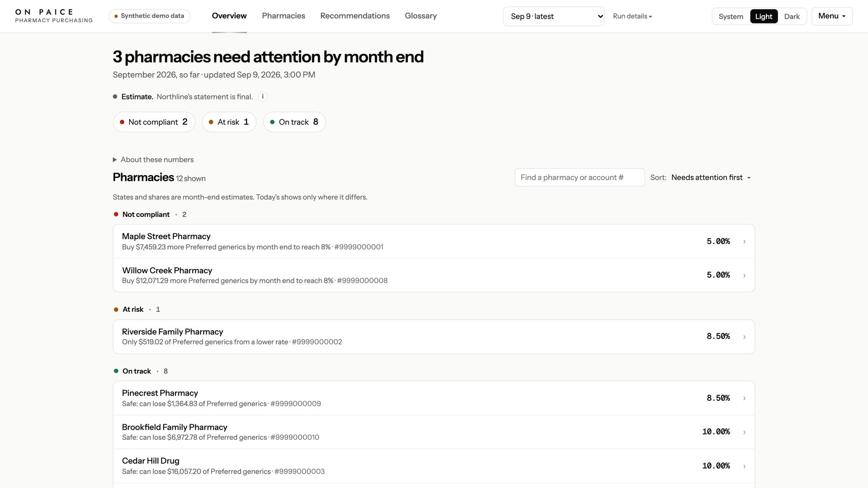
Task: Click the On track section heading
Action: pyautogui.click(x=137, y=371)
